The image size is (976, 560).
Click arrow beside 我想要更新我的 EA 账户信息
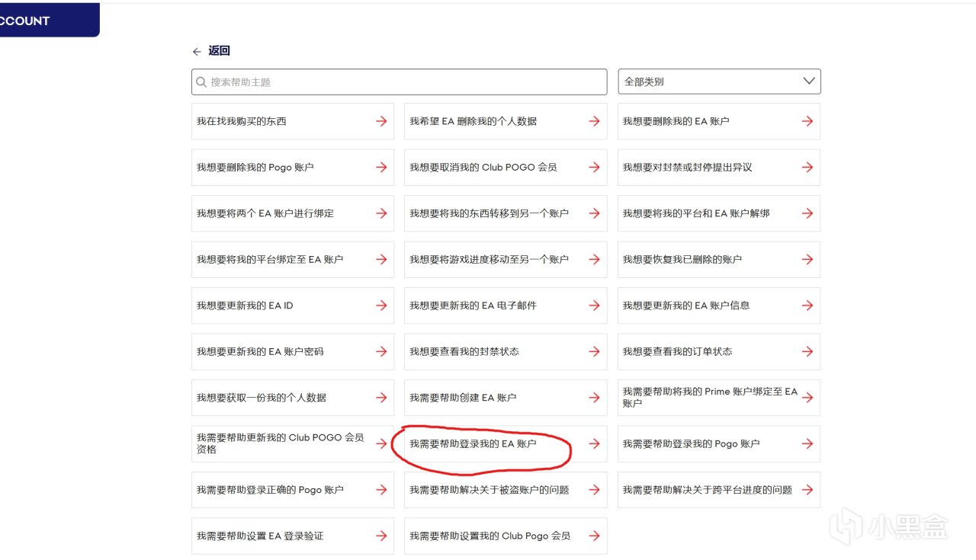coord(807,306)
